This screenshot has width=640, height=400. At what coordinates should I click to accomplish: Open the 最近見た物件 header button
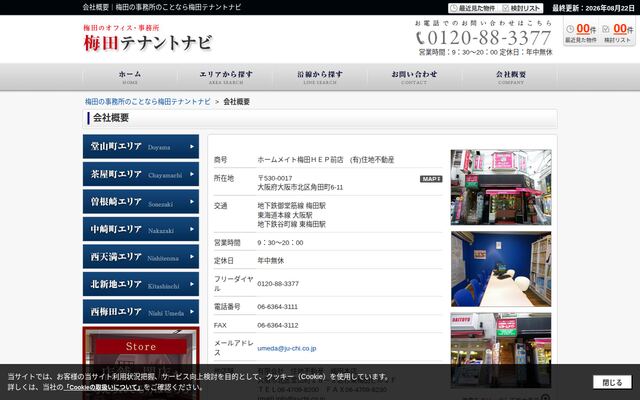click(473, 8)
